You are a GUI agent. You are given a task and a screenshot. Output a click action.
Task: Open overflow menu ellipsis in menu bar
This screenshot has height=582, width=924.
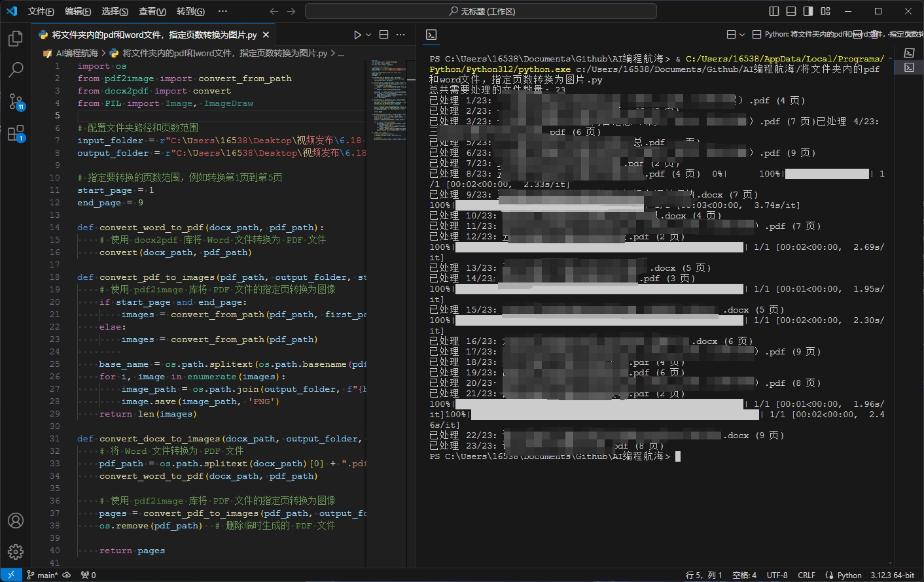222,11
